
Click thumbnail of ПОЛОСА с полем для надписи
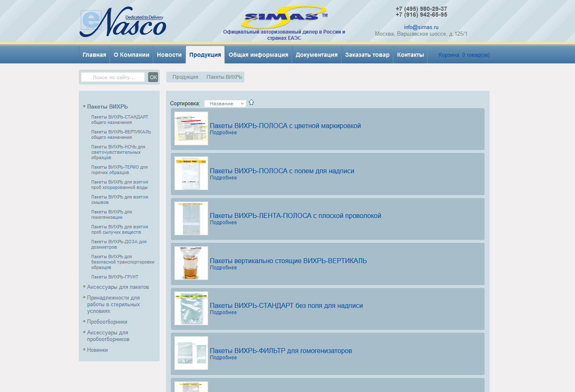191,173
